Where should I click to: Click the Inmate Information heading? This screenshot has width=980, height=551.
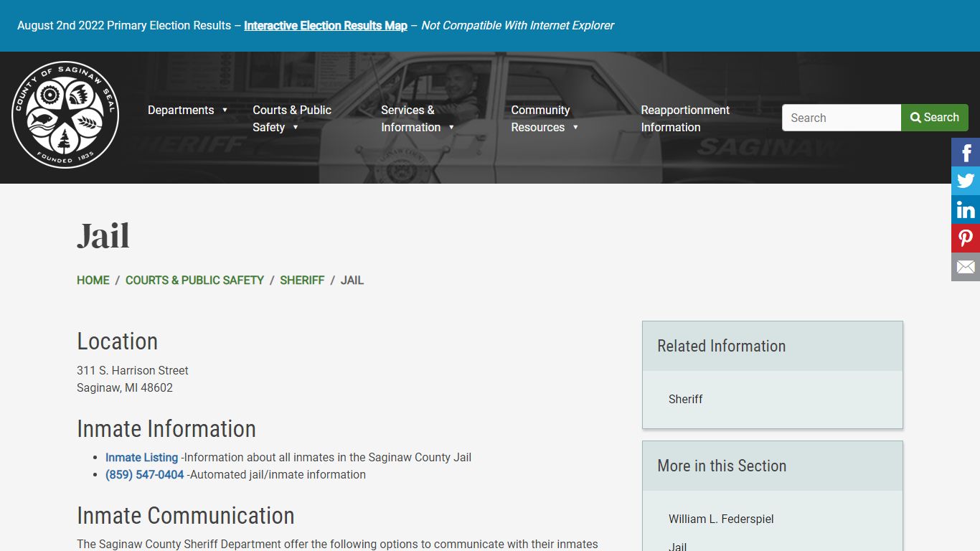pos(166,429)
